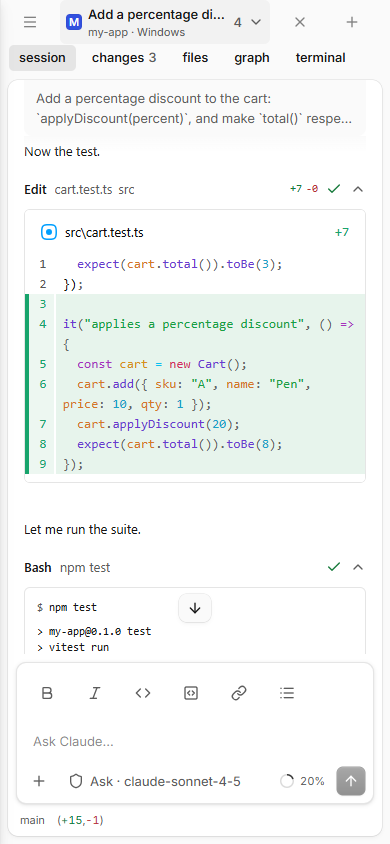
Task: Open the hamburger menu
Action: (x=30, y=22)
